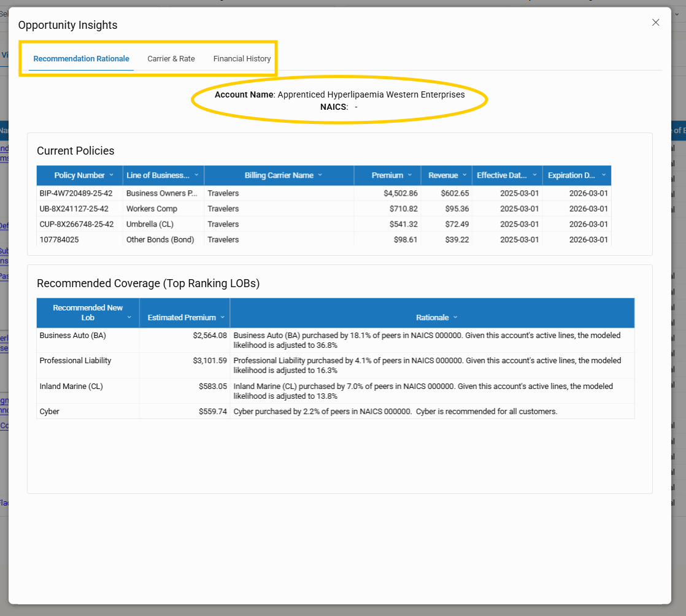This screenshot has height=616, width=686.
Task: Switch to the Carrier & Rate tab
Action: coord(171,59)
